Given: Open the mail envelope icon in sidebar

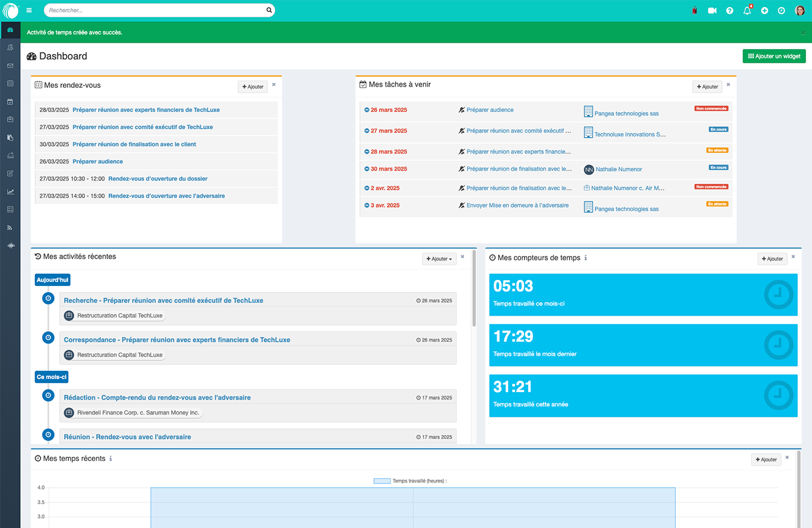Looking at the screenshot, I should 10,65.
